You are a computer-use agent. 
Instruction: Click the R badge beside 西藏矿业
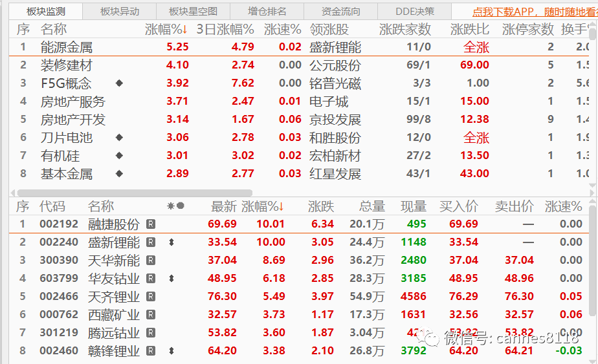tap(151, 314)
